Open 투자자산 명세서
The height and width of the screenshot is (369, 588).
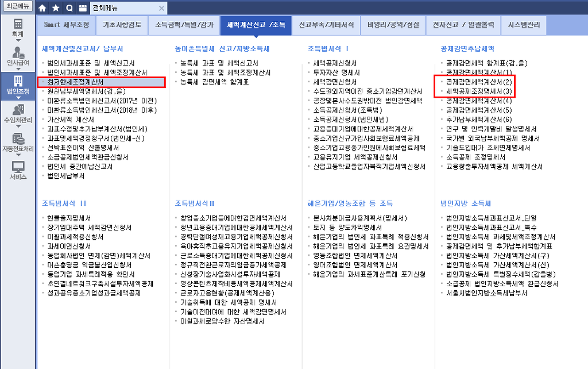click(x=336, y=72)
